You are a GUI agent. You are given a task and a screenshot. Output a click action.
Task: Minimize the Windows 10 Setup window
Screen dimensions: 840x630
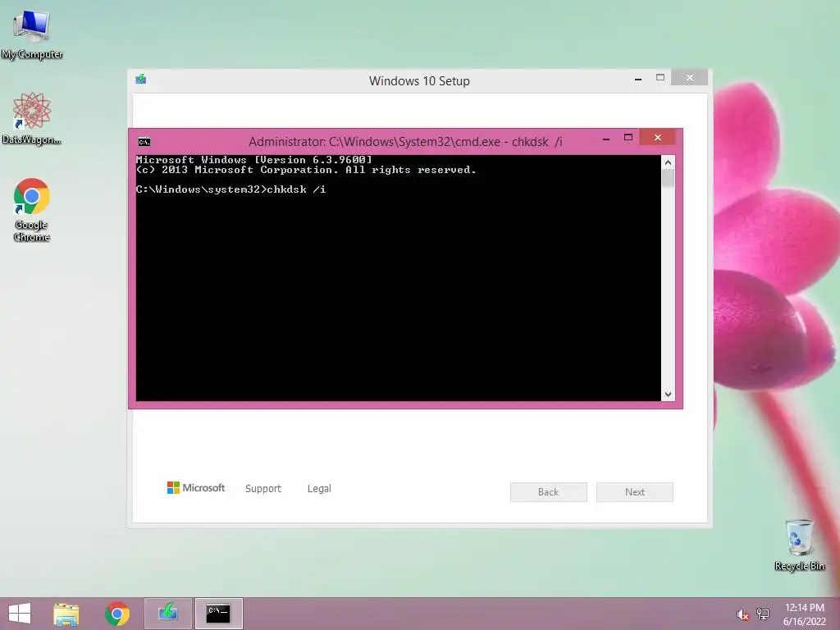(x=638, y=79)
